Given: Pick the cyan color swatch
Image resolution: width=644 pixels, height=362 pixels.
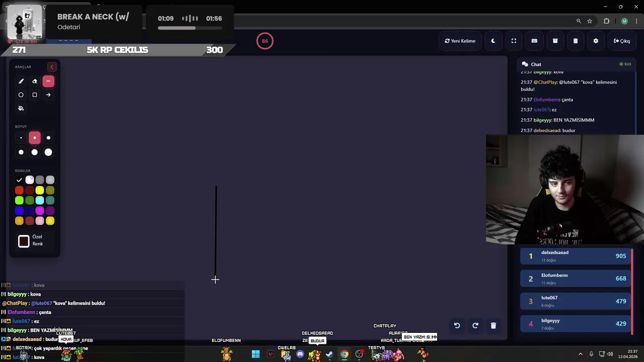Looking at the screenshot, I should [x=40, y=201].
